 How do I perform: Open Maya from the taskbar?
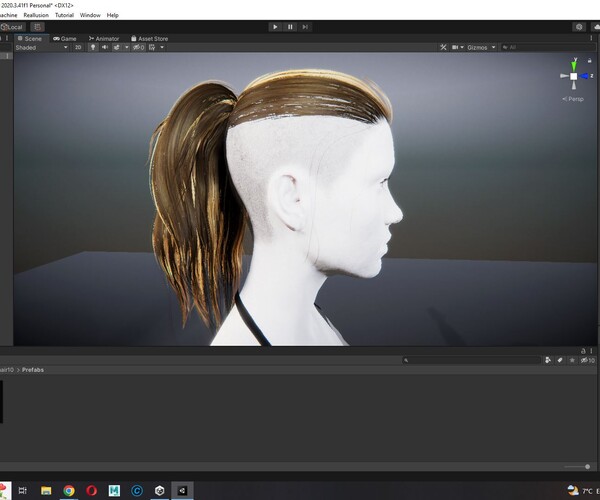[114, 490]
